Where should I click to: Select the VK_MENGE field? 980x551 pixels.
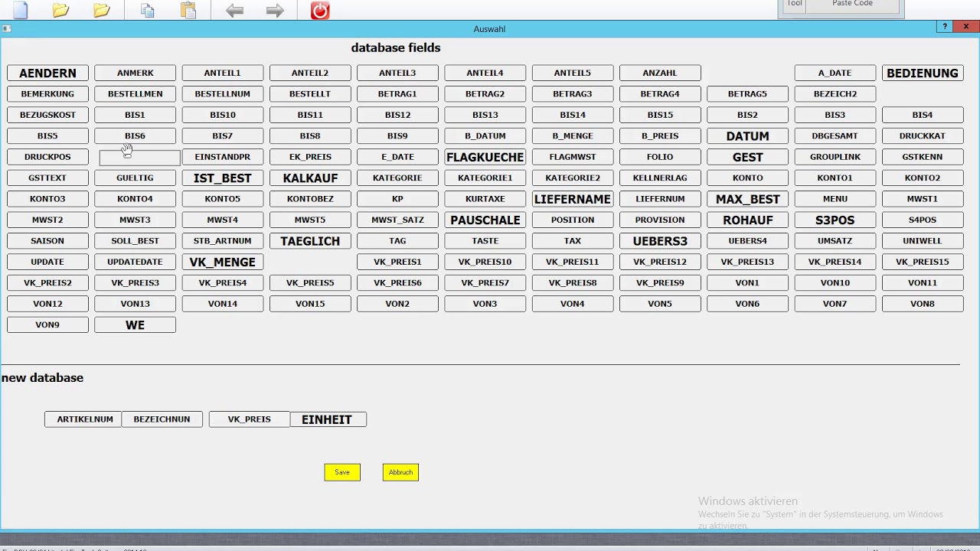tap(223, 262)
